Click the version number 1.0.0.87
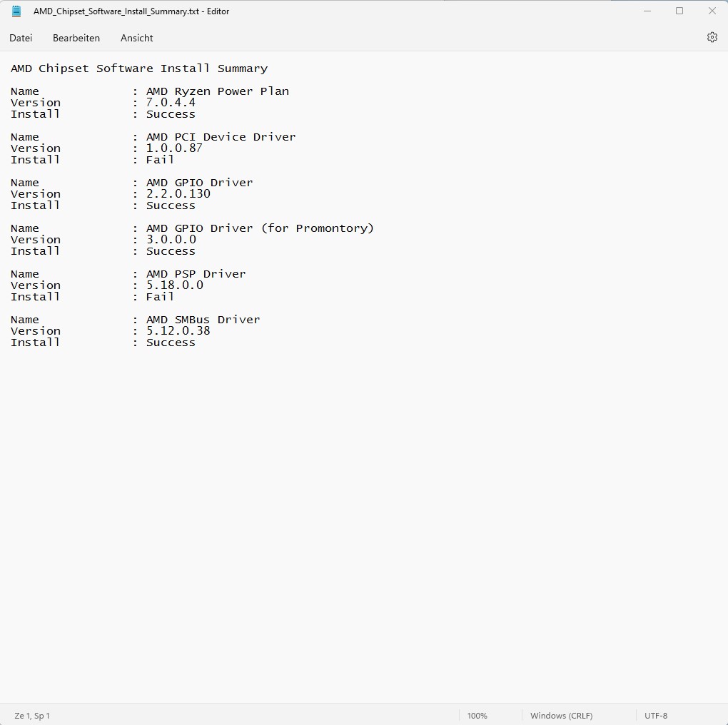The width and height of the screenshot is (728, 725). 175,148
